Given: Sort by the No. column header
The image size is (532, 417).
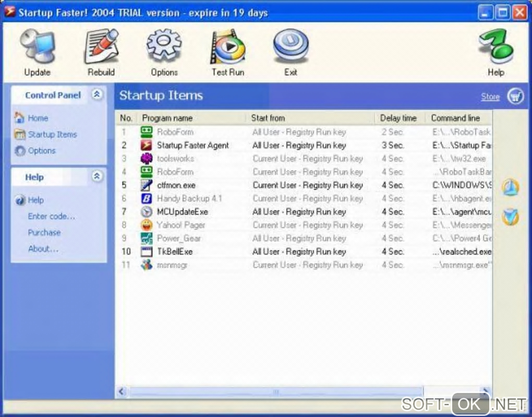Looking at the screenshot, I should click(x=126, y=118).
